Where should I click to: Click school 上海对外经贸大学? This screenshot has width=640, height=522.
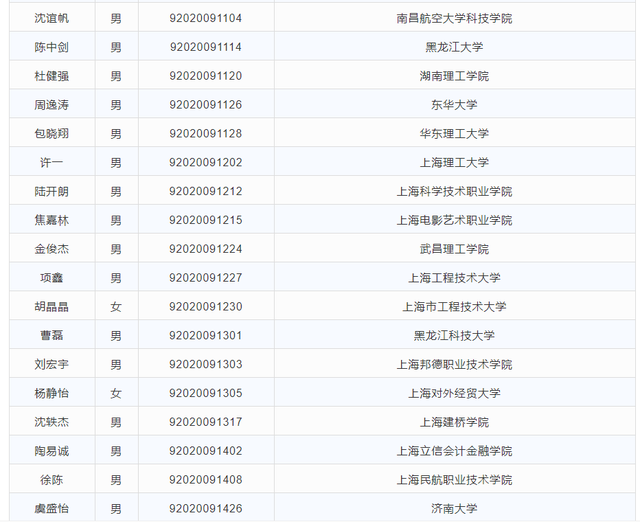point(454,393)
